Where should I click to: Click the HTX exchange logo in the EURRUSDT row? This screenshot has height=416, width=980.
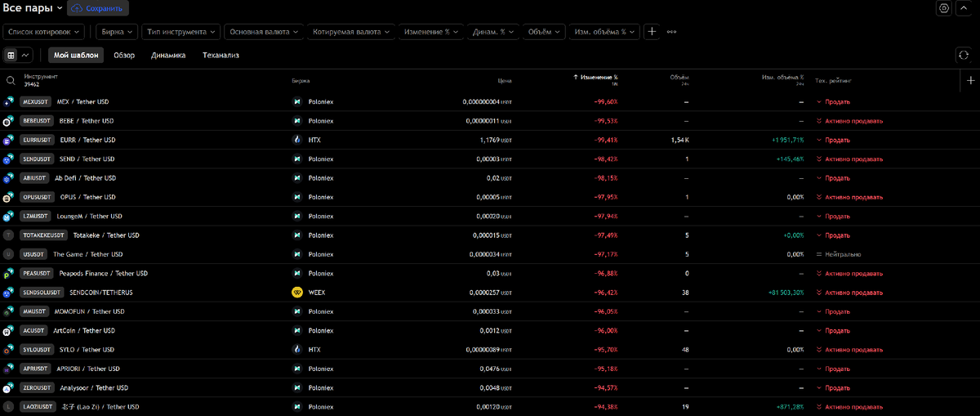coord(297,140)
